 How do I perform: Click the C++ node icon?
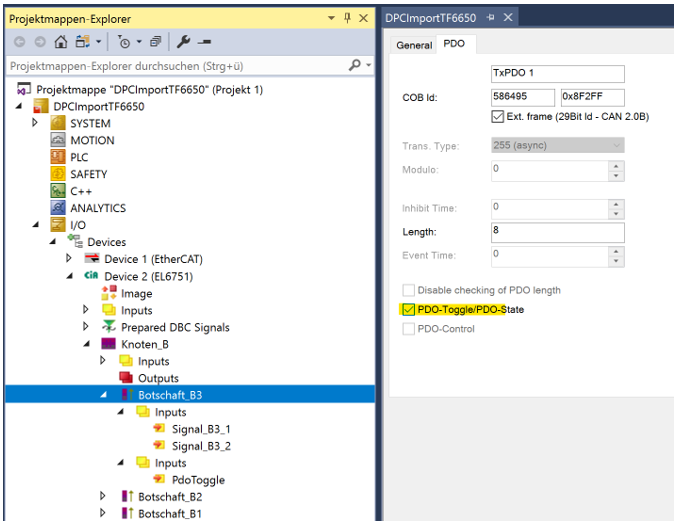click(58, 191)
